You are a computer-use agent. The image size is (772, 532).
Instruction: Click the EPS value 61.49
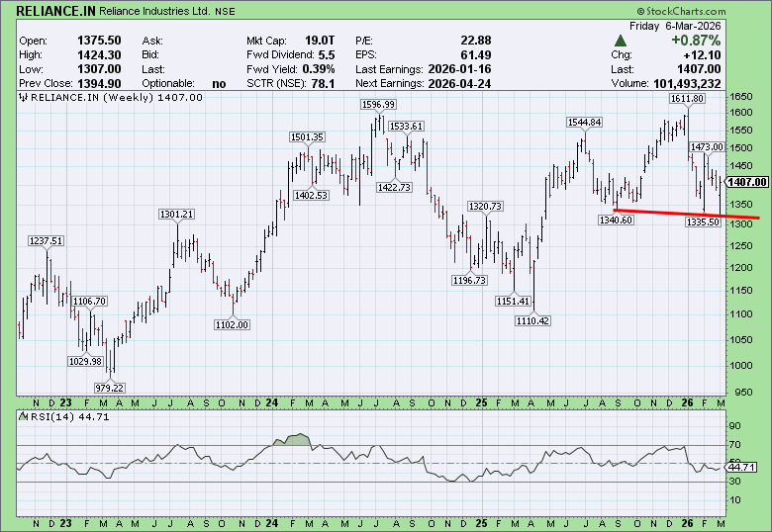476,55
